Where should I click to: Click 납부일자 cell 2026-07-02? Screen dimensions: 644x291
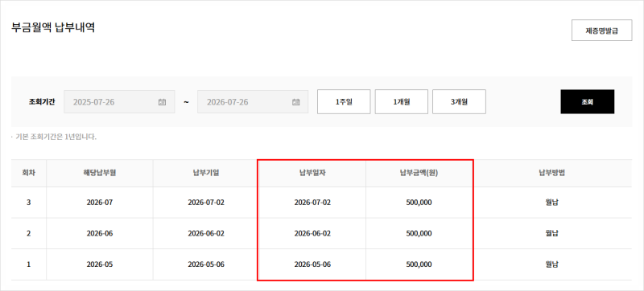(312, 203)
